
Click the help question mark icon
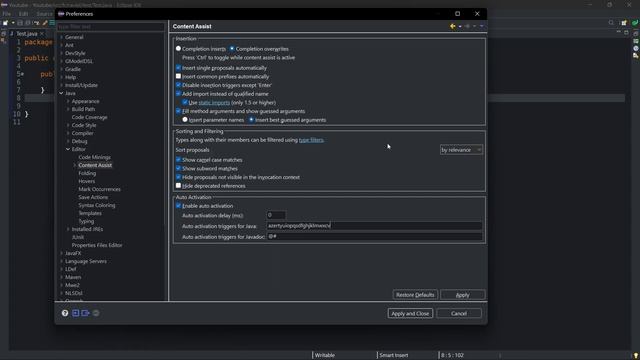[x=65, y=313]
